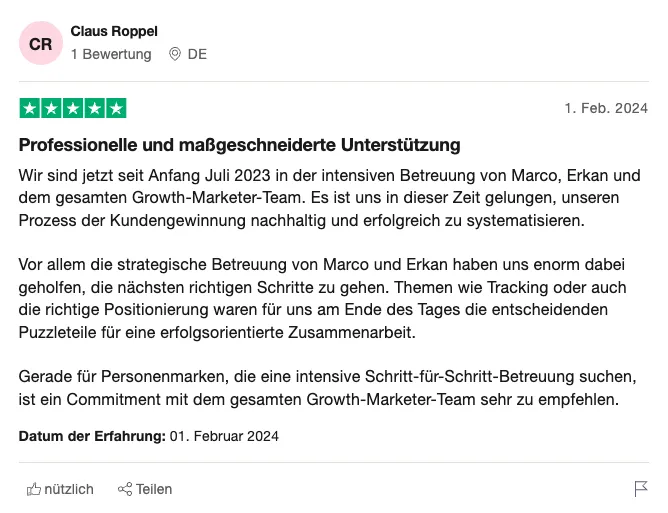Image resolution: width=668 pixels, height=513 pixels.
Task: Open review title 'Professionelle und maßgeschneiderte Unterstützung'
Action: click(239, 145)
